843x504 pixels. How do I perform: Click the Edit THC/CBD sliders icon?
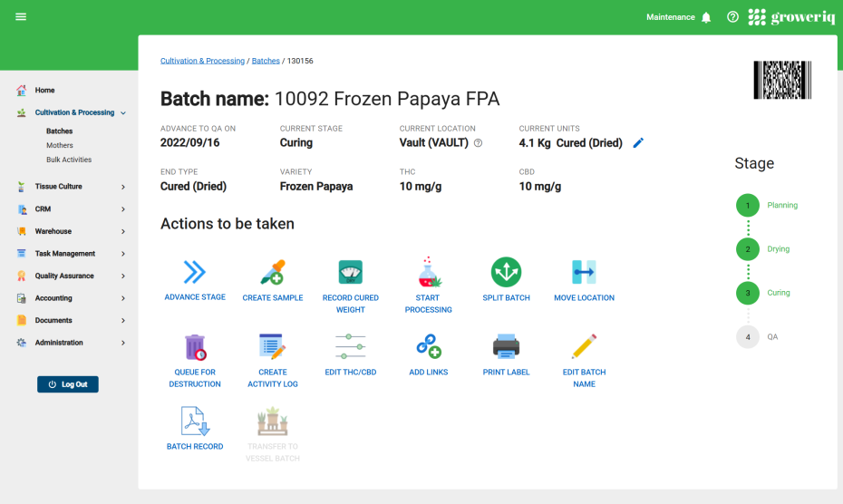click(351, 346)
